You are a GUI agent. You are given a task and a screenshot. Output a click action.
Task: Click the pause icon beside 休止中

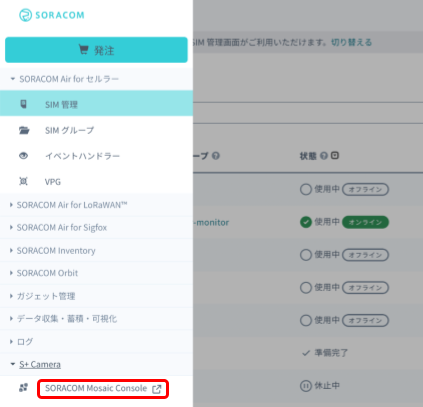[306, 386]
